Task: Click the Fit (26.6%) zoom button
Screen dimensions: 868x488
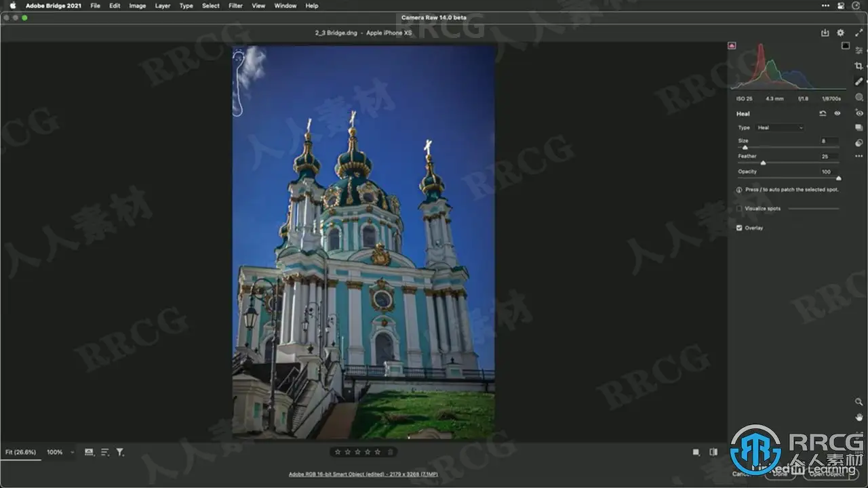Action: pyautogui.click(x=20, y=452)
